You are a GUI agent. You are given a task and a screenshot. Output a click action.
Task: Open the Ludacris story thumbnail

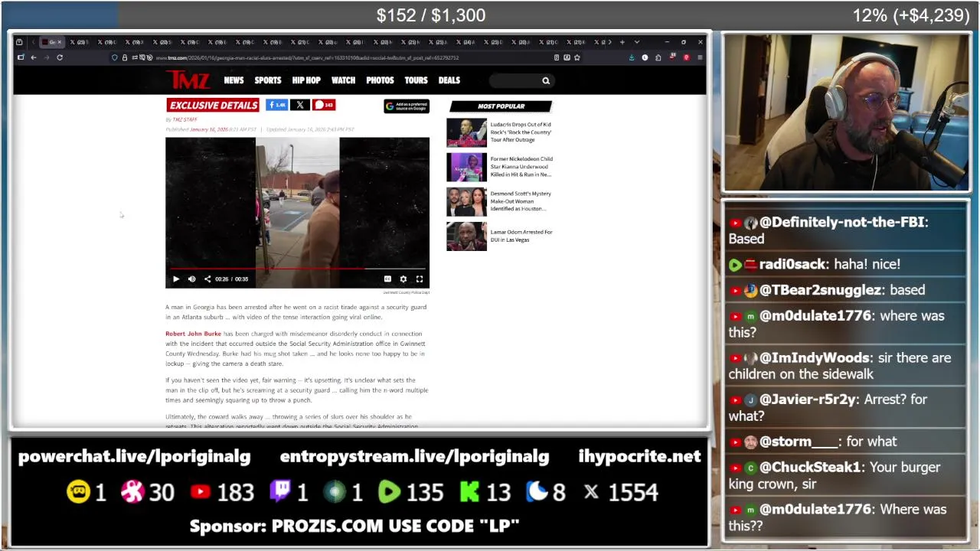[466, 132]
